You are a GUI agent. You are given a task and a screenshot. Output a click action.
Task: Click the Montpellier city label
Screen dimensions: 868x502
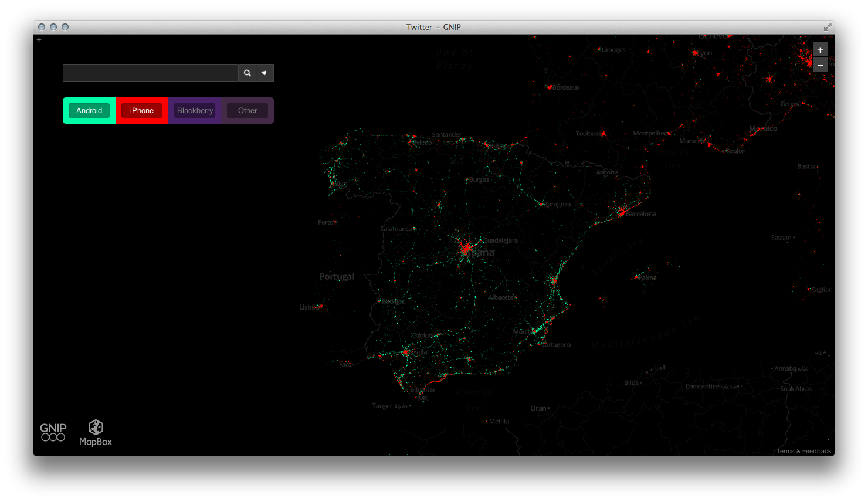(650, 133)
